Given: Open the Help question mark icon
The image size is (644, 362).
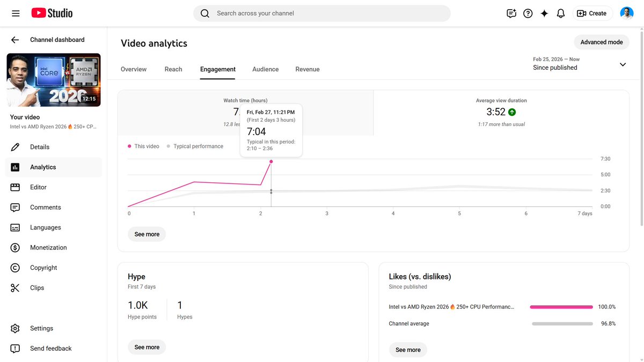Looking at the screenshot, I should click(x=528, y=13).
